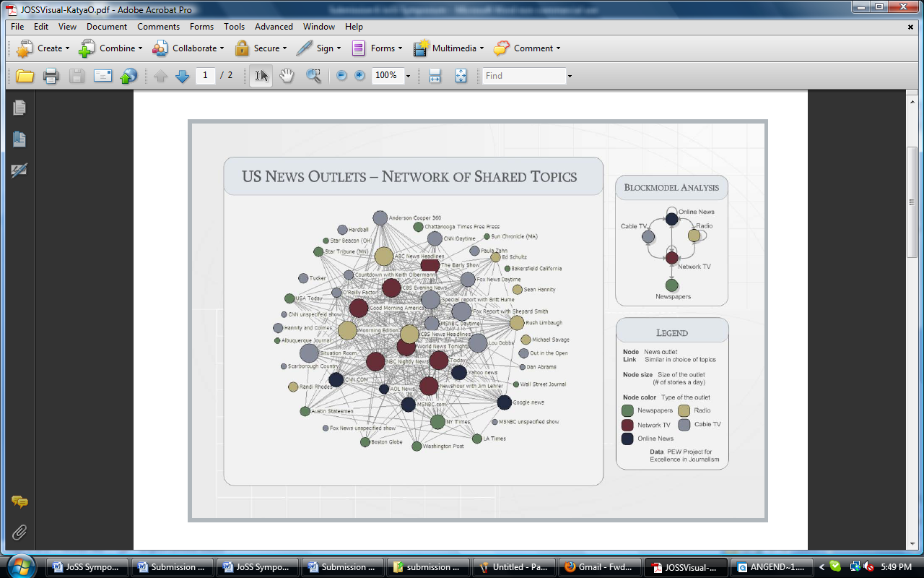Open the Comments panel icon
924x578 pixels.
[x=19, y=501]
